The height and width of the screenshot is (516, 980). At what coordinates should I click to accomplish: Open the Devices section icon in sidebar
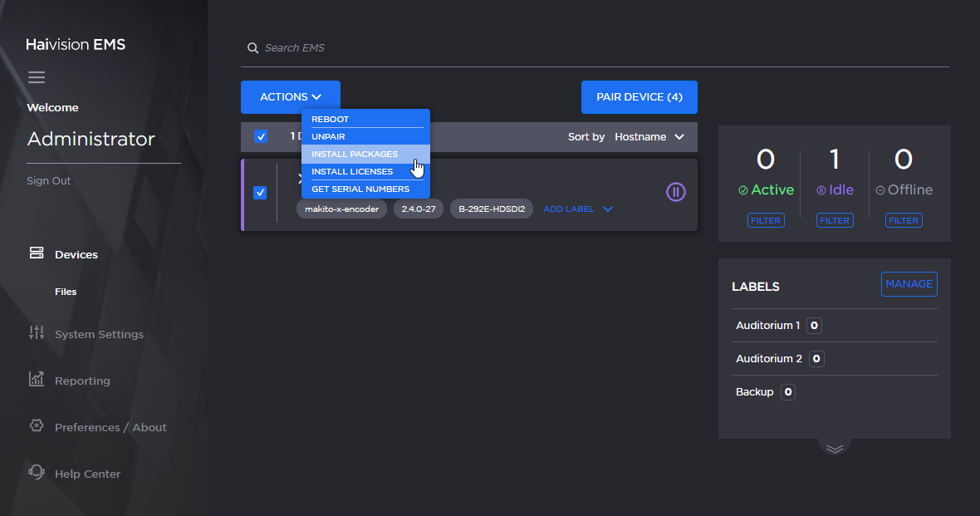[x=36, y=253]
